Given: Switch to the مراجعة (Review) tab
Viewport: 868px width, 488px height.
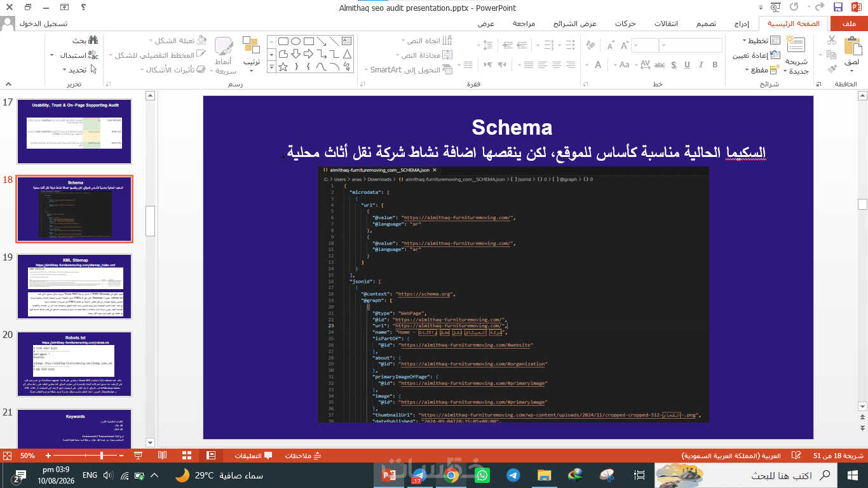Looking at the screenshot, I should click(x=524, y=24).
